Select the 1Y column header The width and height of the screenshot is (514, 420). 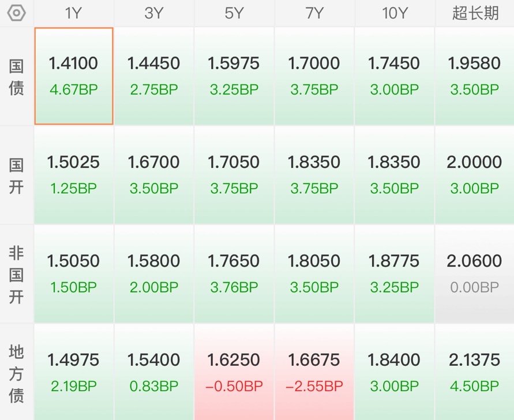(73, 13)
